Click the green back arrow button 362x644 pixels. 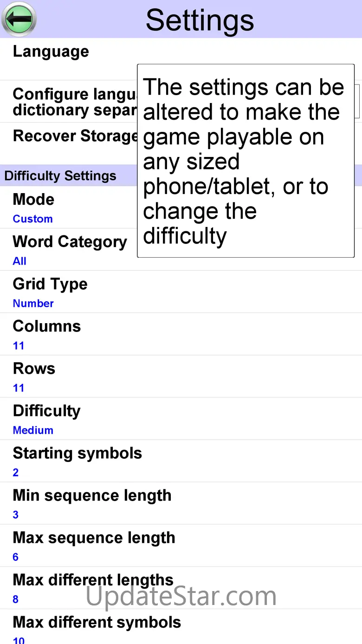click(x=19, y=19)
